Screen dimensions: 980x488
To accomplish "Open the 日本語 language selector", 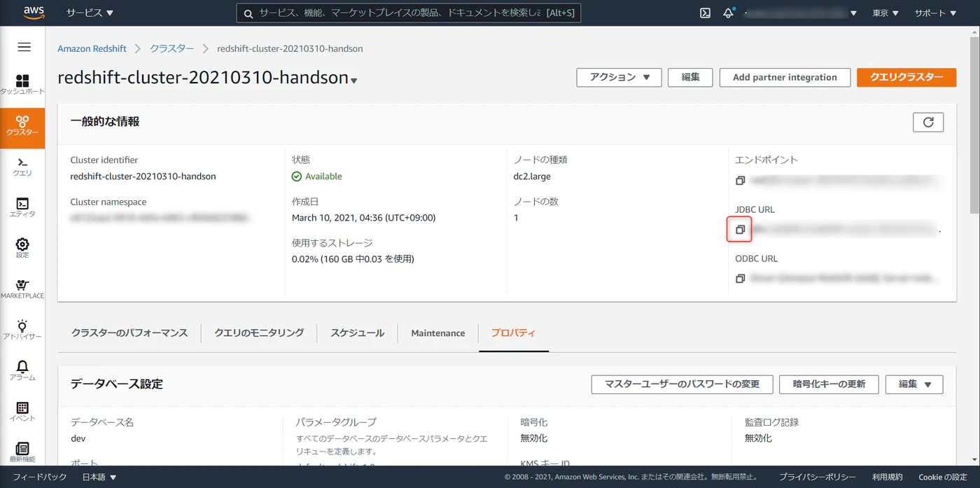I will [x=99, y=477].
